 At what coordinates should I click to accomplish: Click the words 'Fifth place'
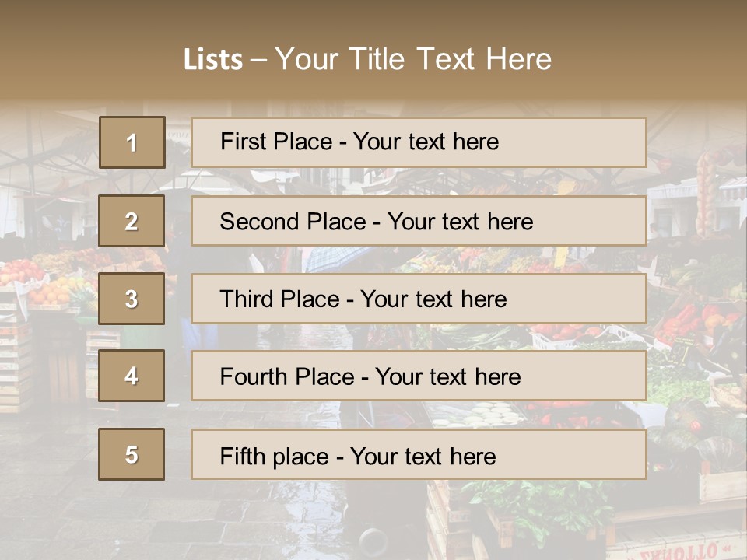(275, 457)
